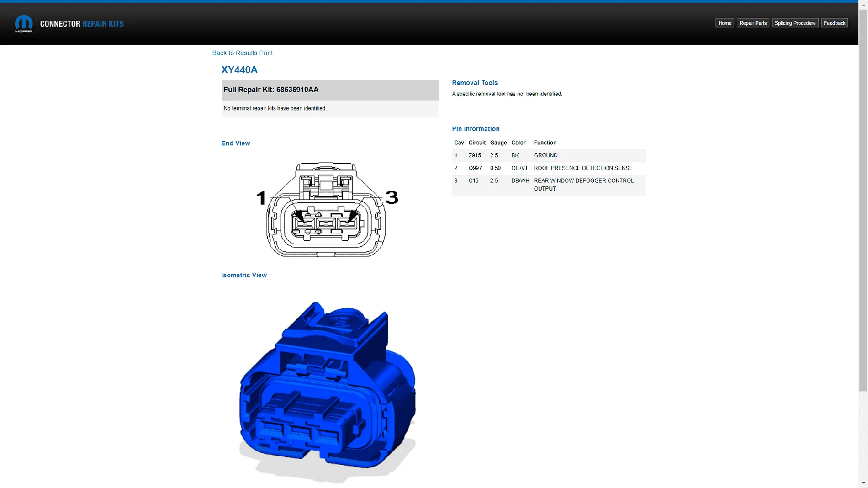This screenshot has height=488, width=868.
Task: Click the Isometric View heading
Action: click(244, 276)
